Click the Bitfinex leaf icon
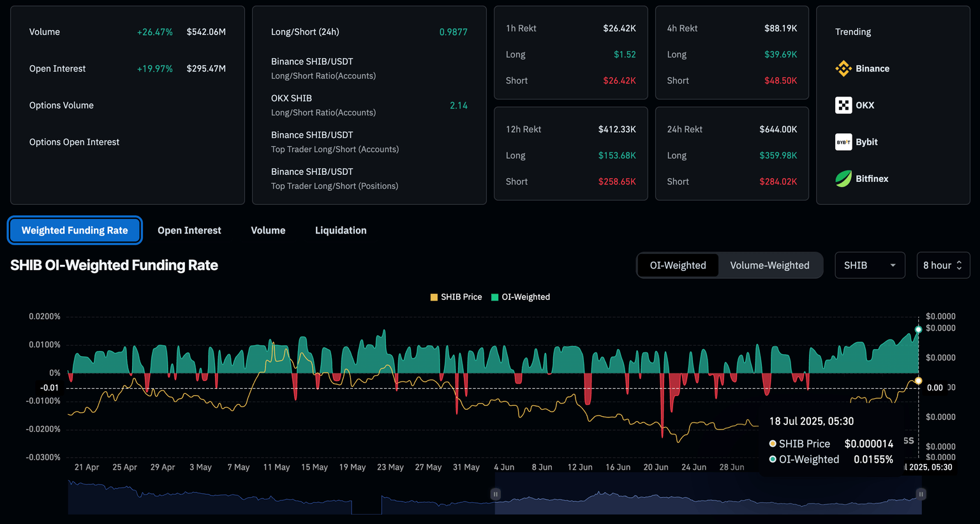The image size is (980, 524). click(x=843, y=179)
